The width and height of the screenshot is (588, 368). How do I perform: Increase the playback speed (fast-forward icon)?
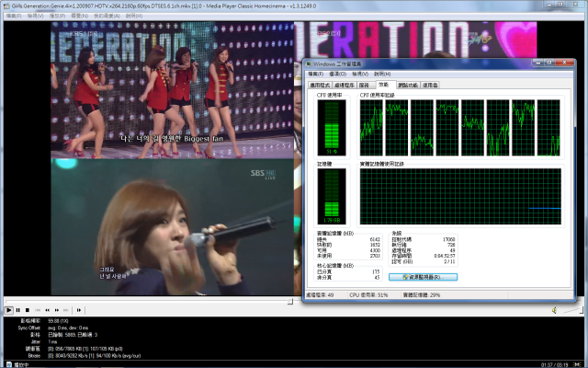57,310
